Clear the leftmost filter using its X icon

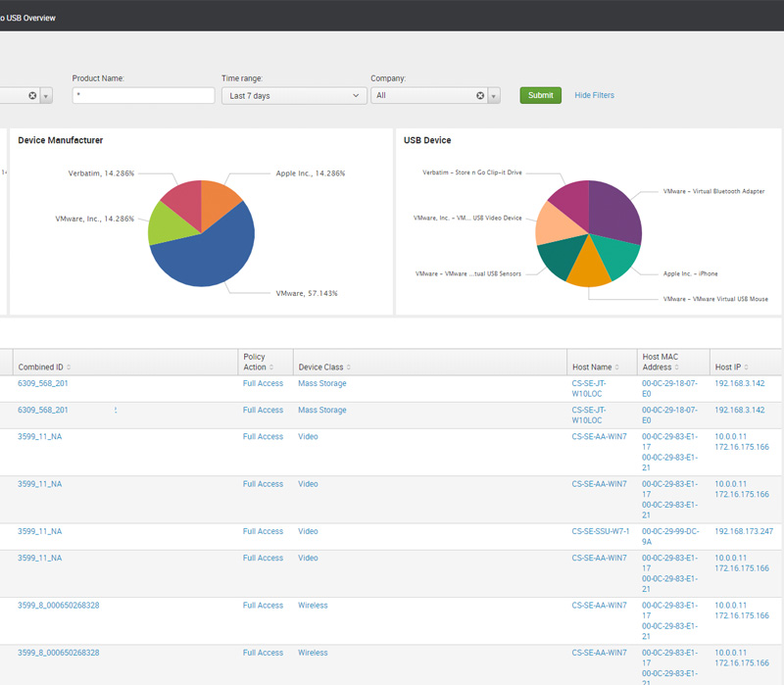(x=32, y=96)
